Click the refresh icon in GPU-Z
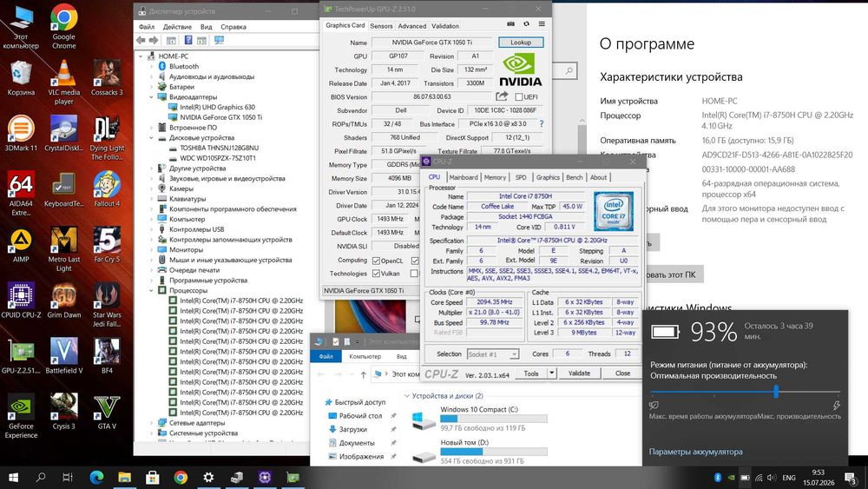 527,23
